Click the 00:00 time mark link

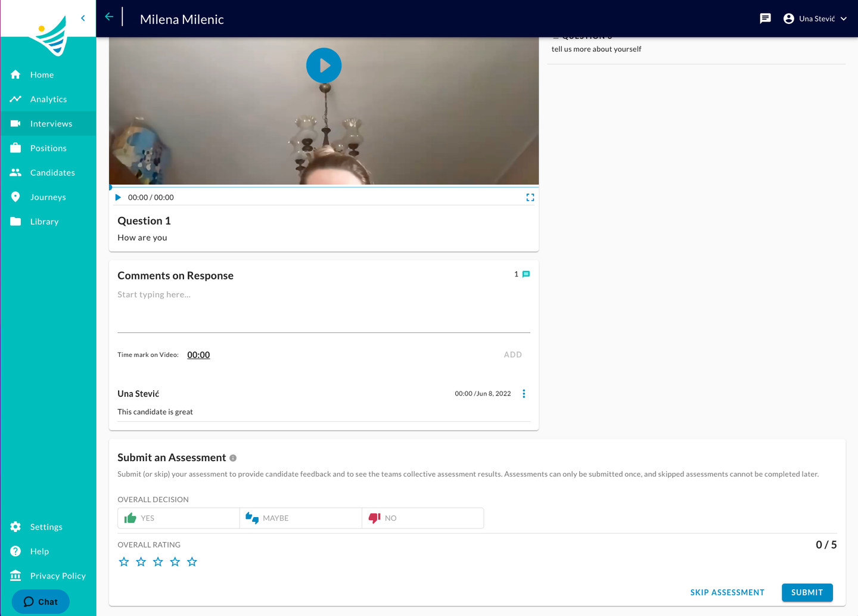(x=198, y=355)
